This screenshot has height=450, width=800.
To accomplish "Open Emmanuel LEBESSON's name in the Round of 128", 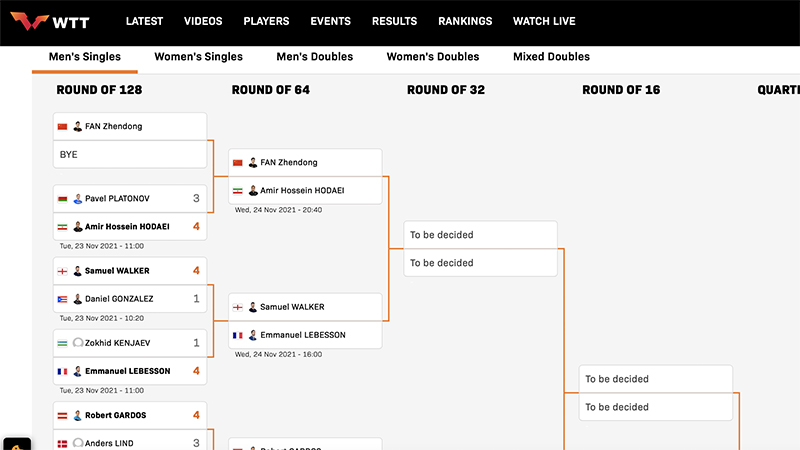I will 127,371.
